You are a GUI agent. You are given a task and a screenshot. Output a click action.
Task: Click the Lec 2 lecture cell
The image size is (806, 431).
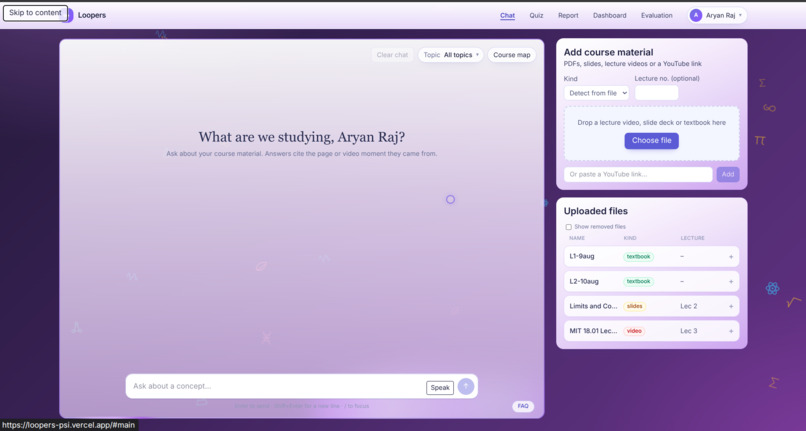689,306
